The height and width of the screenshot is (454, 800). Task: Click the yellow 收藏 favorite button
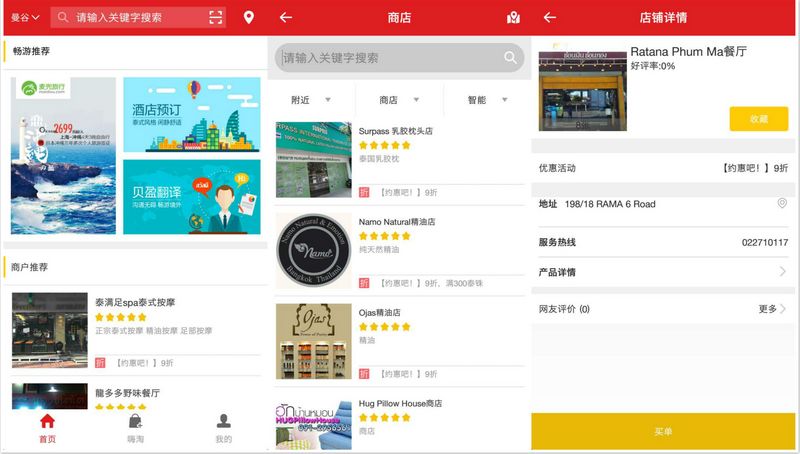point(759,119)
